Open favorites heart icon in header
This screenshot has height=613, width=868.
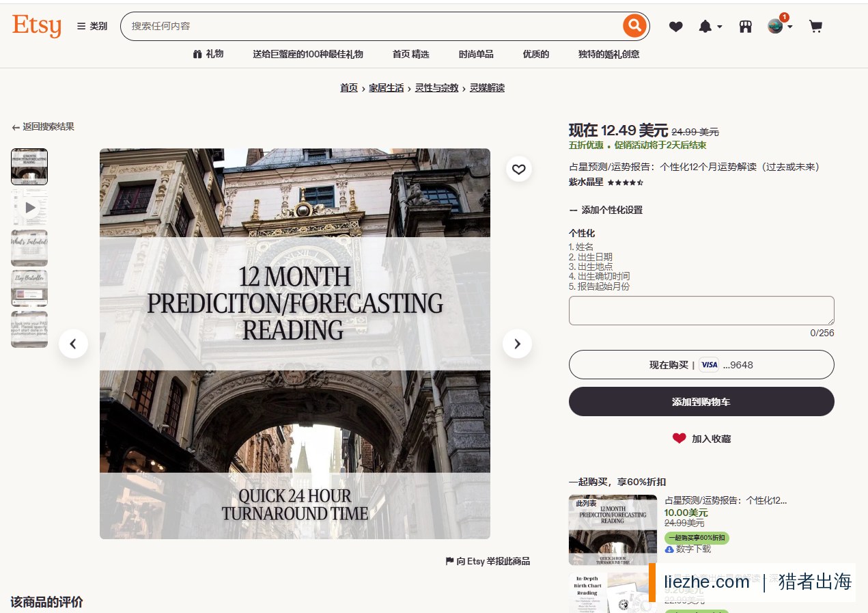(675, 27)
